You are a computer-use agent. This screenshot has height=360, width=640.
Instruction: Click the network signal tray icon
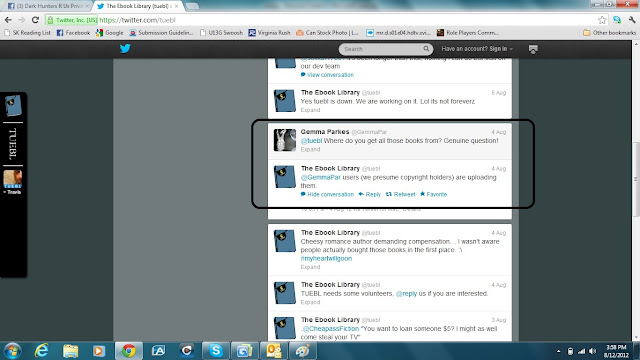click(x=582, y=351)
